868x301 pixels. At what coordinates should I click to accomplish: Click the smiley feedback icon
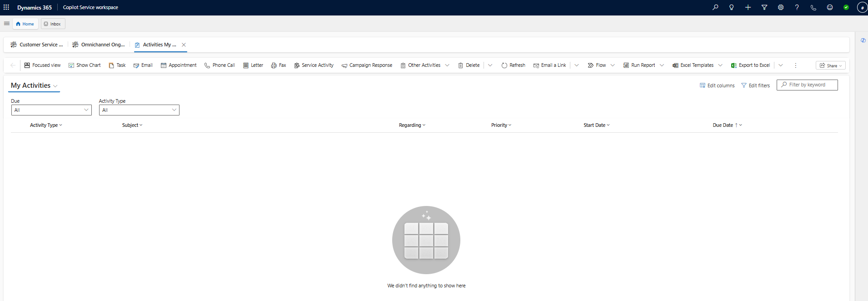[830, 7]
